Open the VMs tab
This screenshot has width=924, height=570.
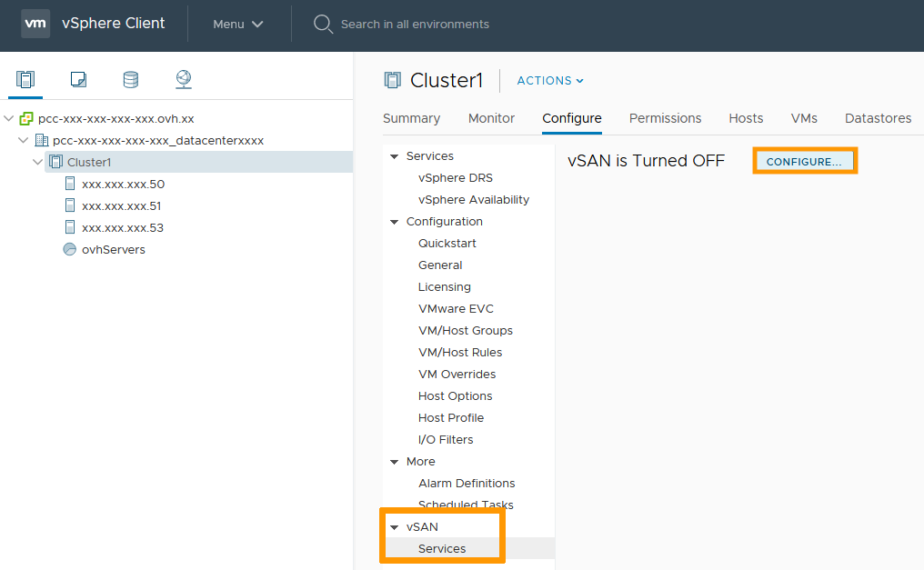click(x=804, y=118)
